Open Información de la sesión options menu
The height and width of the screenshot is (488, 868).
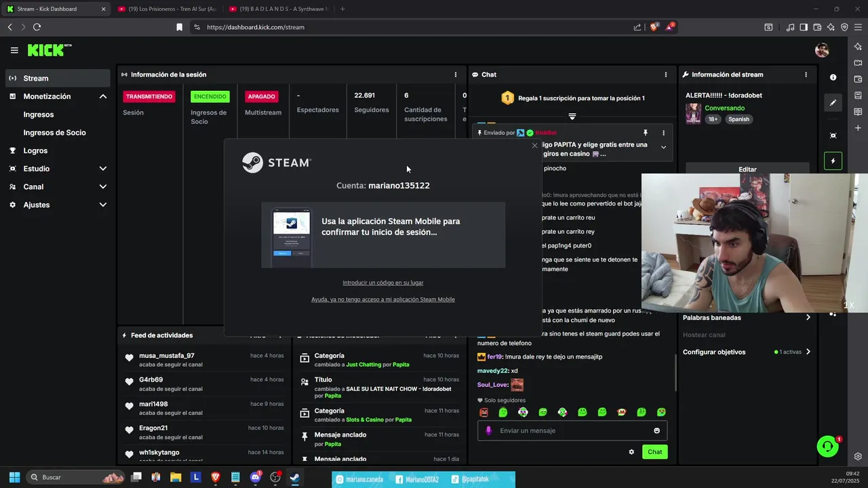click(x=456, y=75)
